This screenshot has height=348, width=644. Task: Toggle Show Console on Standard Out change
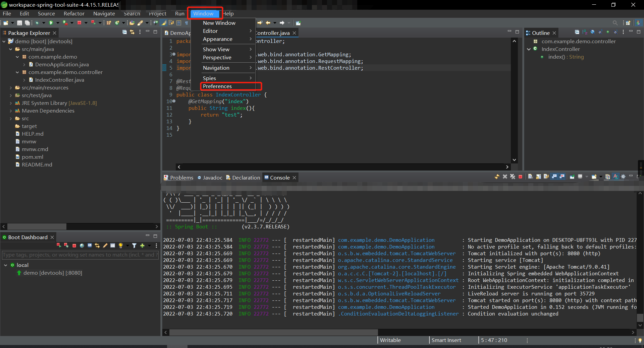554,177
